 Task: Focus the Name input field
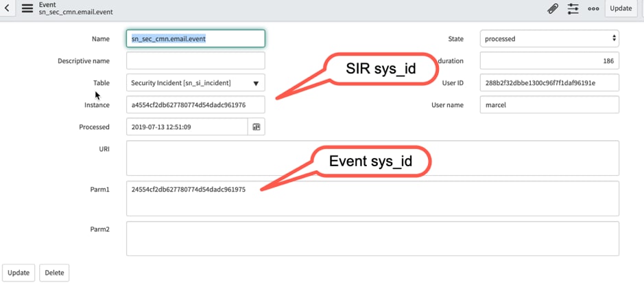click(195, 38)
